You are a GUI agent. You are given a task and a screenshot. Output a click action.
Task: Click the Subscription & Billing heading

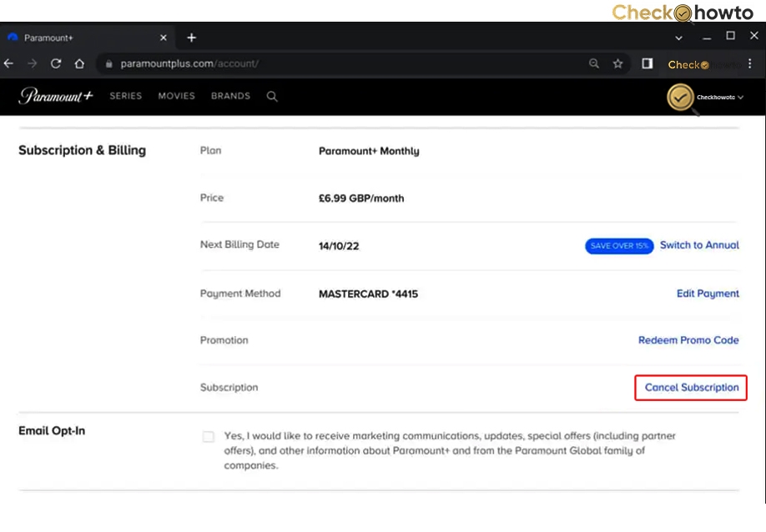pyautogui.click(x=82, y=150)
